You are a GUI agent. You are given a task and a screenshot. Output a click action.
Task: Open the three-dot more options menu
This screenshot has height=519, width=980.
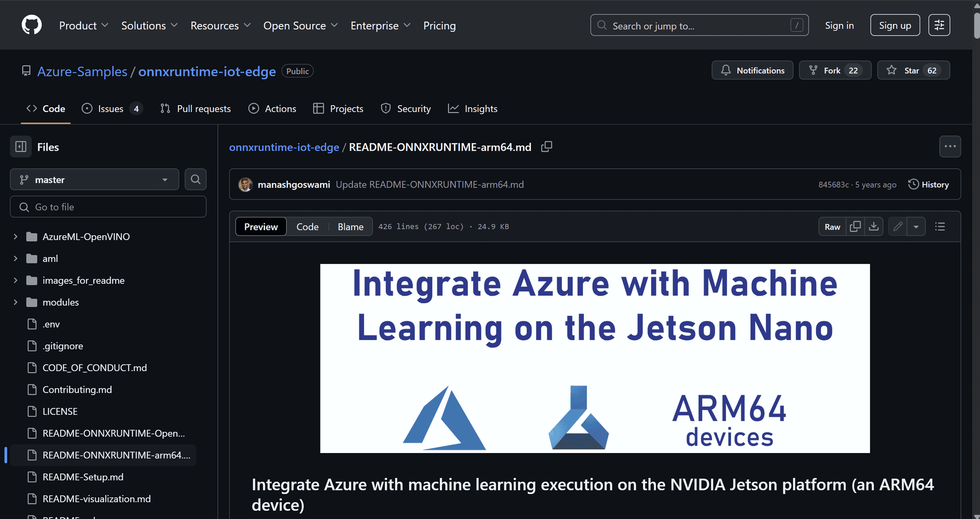tap(950, 147)
